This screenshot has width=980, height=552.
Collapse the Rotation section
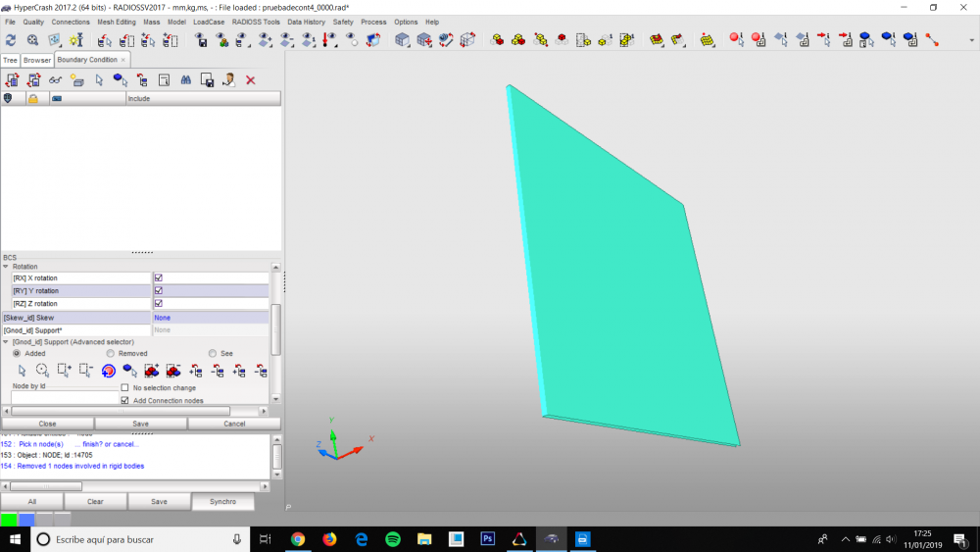(x=6, y=267)
